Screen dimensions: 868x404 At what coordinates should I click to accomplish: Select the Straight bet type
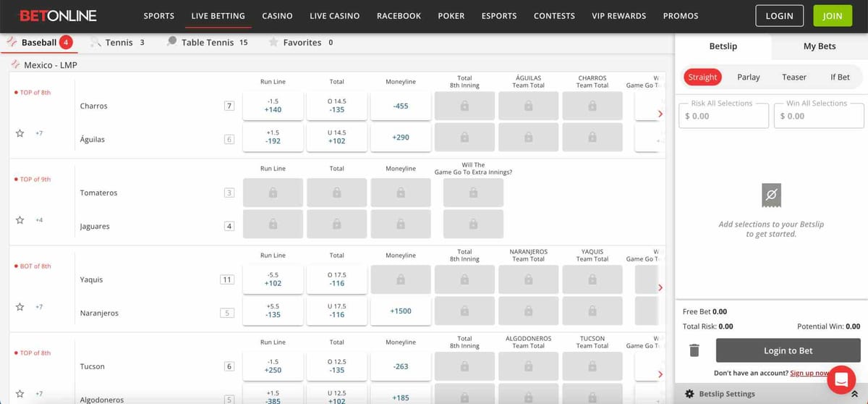(702, 77)
